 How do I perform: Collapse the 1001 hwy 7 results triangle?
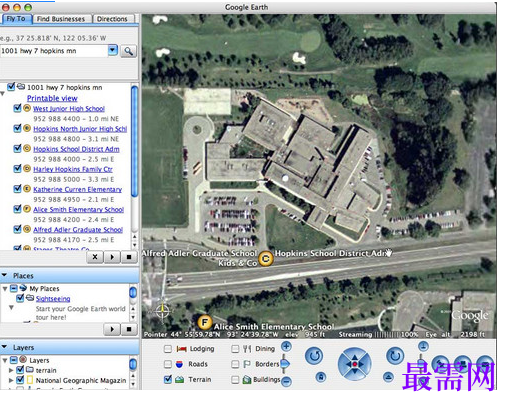tap(2, 94)
